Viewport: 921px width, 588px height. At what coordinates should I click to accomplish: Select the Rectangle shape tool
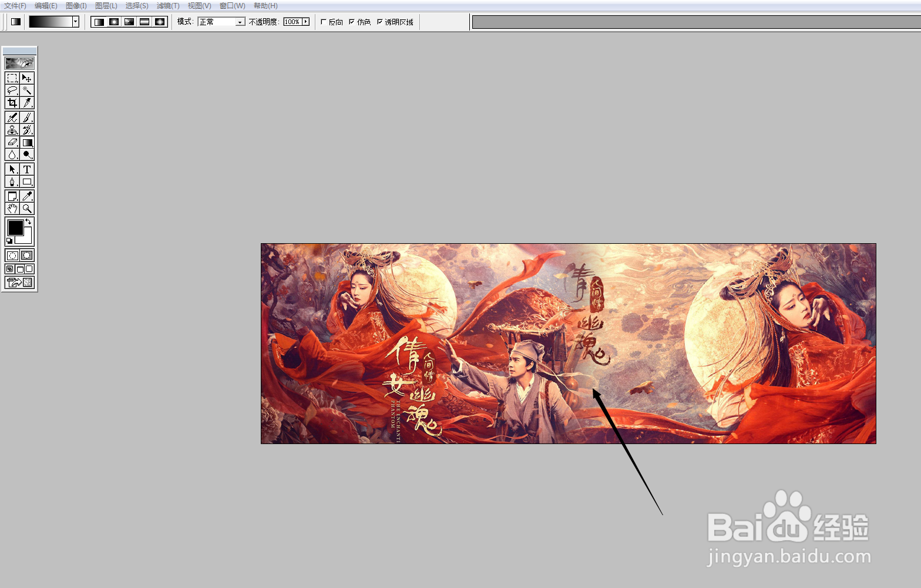click(27, 182)
